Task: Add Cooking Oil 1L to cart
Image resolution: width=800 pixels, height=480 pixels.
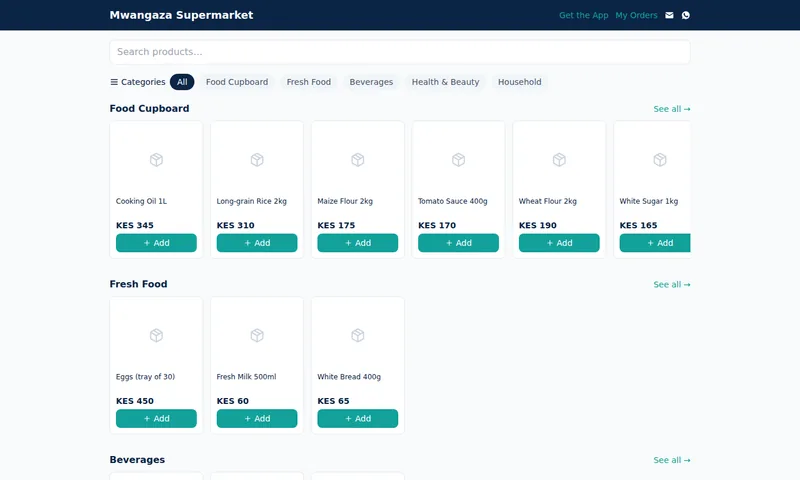Action: click(x=156, y=243)
